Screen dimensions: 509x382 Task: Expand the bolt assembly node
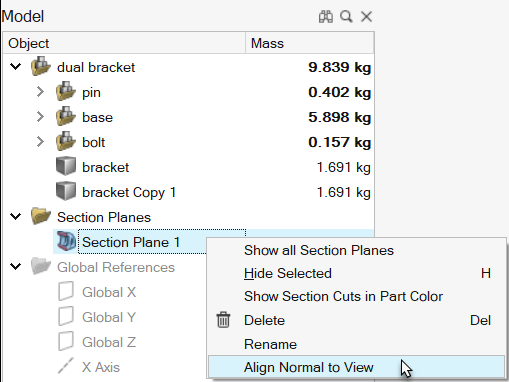click(40, 142)
